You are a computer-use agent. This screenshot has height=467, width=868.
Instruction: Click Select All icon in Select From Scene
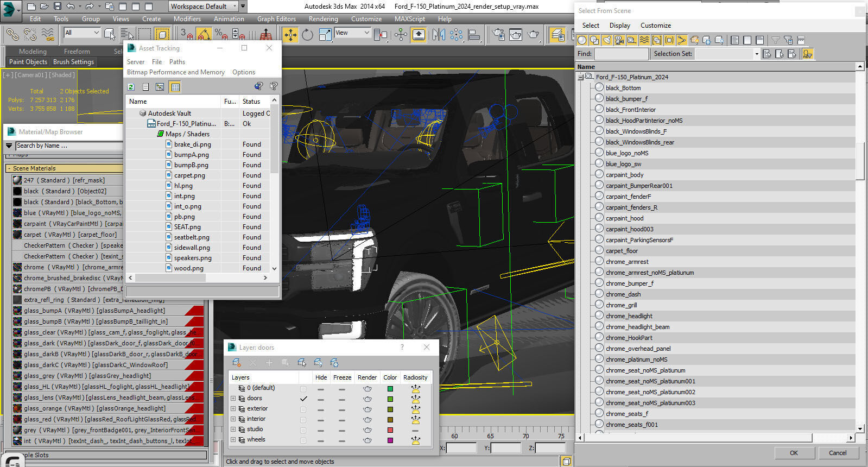[x=735, y=40]
